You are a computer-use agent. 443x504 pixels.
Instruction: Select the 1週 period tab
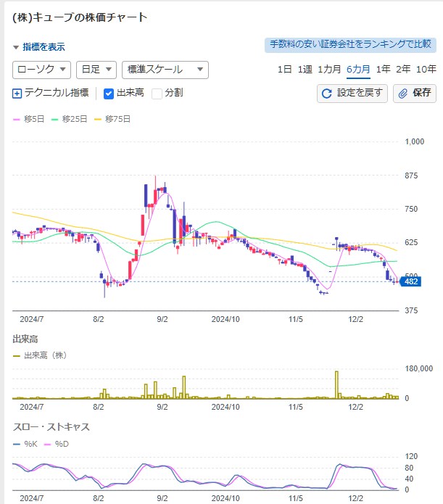click(305, 69)
